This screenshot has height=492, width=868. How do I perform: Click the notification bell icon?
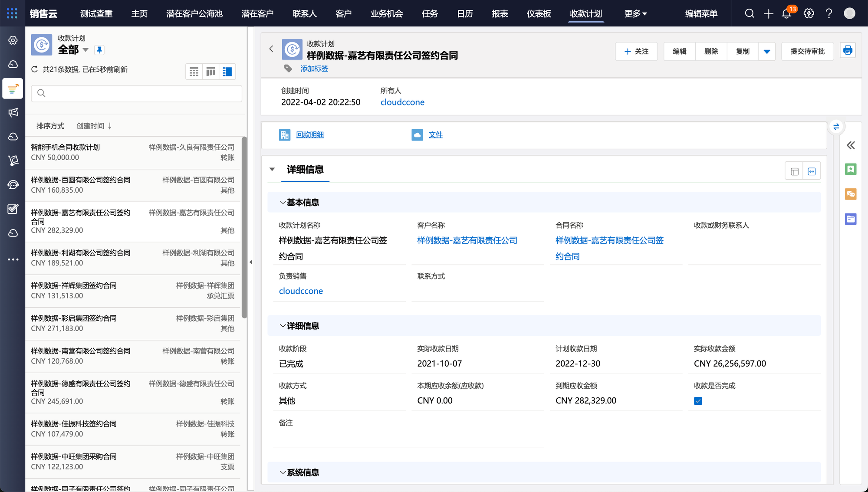pyautogui.click(x=786, y=14)
